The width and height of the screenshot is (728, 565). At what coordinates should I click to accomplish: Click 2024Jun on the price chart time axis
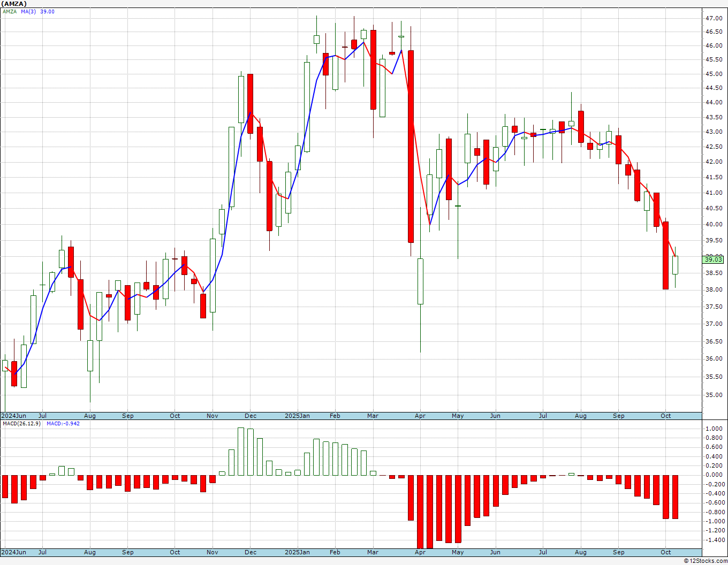(x=13, y=416)
